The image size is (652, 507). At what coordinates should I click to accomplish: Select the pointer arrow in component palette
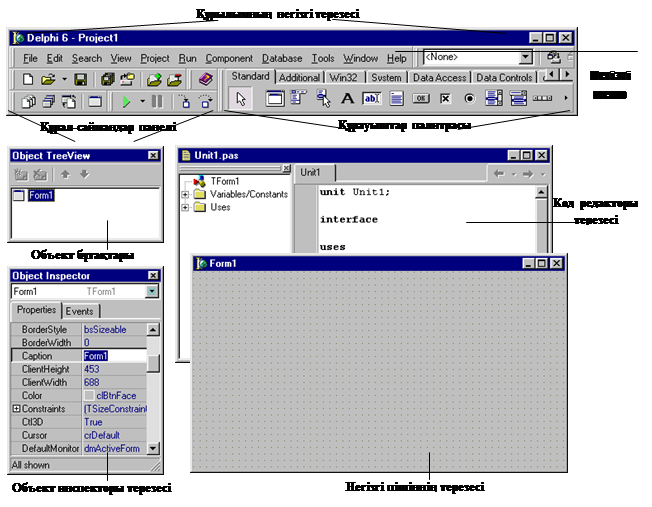click(x=241, y=99)
